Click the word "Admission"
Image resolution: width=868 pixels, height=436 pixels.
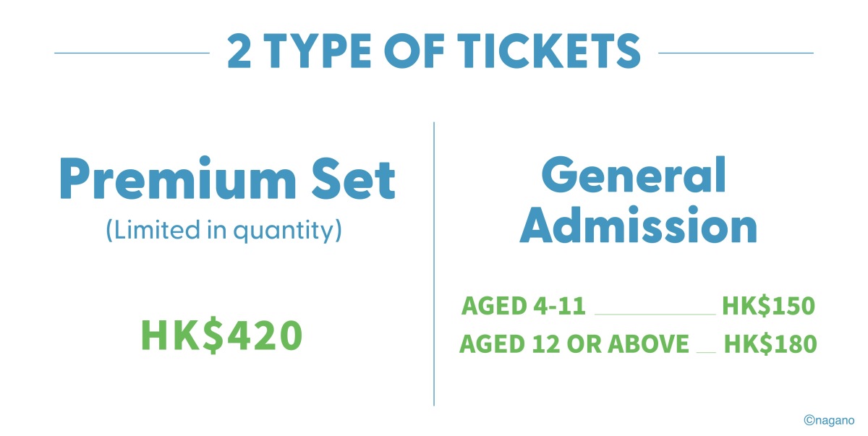tap(638, 226)
